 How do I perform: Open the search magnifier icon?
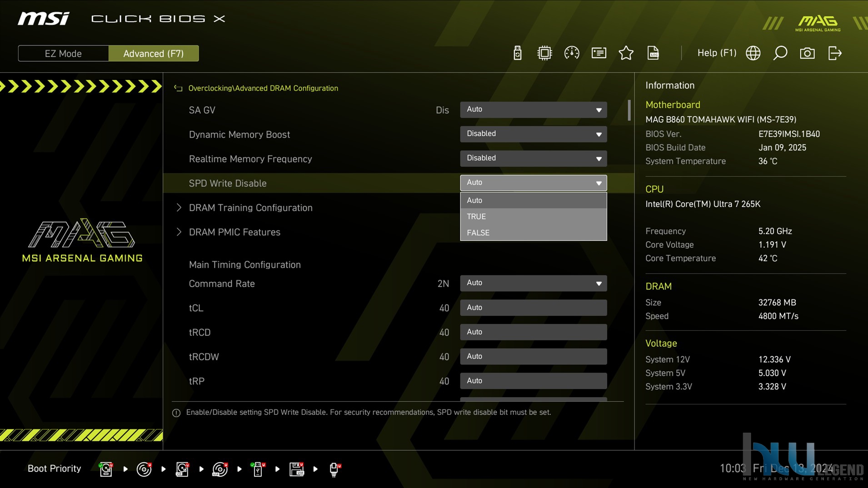coord(780,53)
